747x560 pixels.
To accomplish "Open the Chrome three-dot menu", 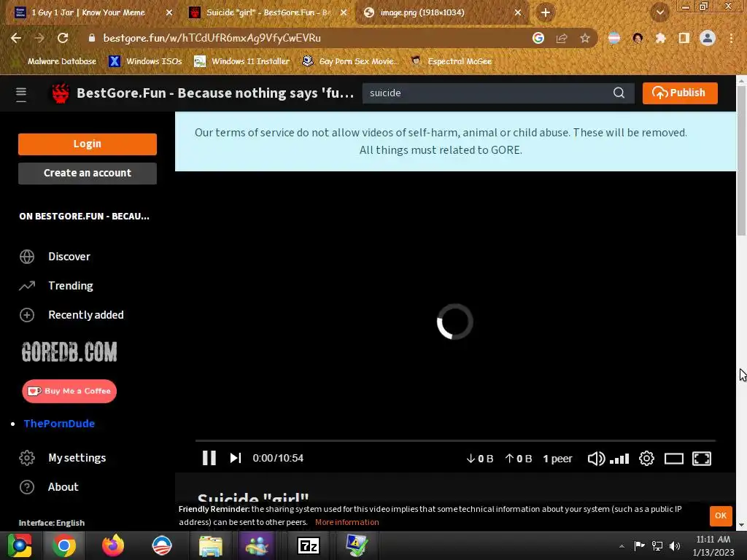I will point(731,38).
